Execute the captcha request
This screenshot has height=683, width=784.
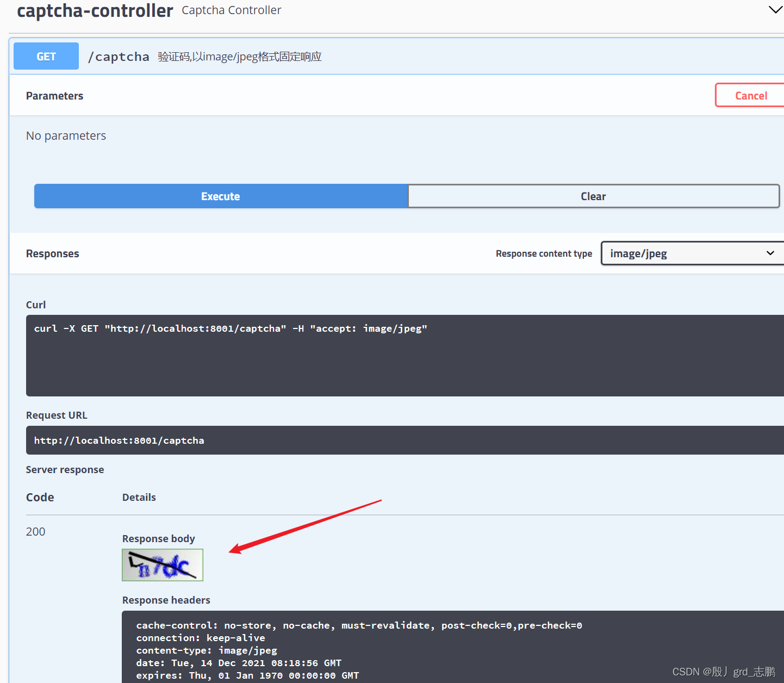(221, 196)
